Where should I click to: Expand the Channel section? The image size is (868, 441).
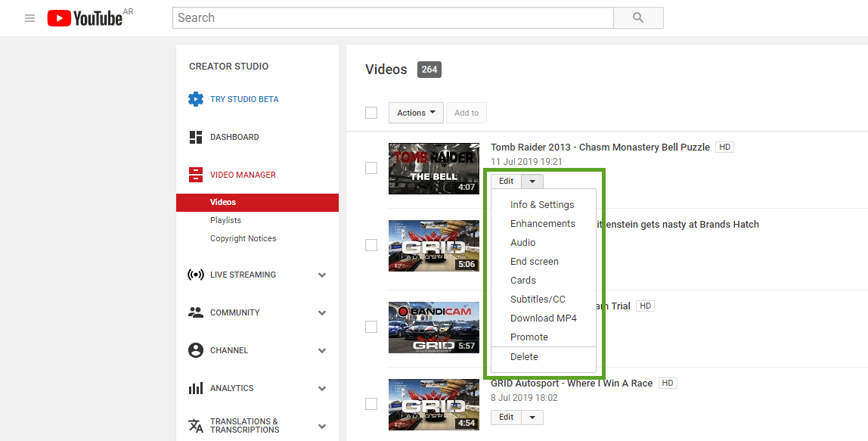[x=322, y=350]
